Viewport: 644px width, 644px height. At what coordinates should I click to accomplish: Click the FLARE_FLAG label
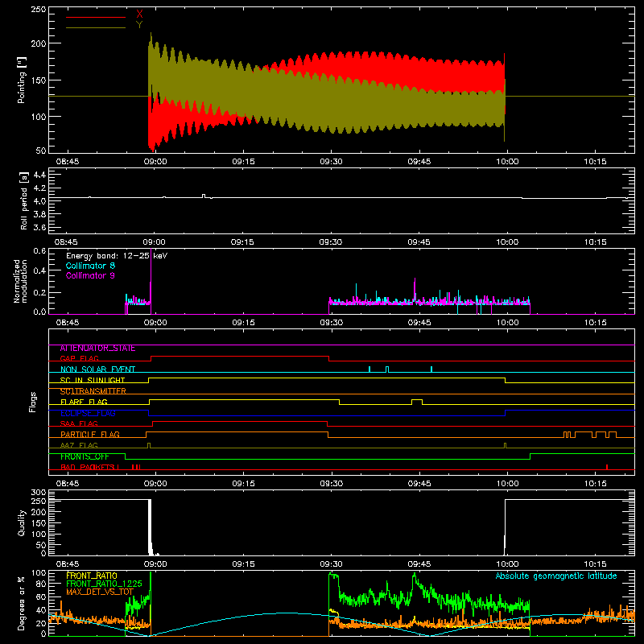84,402
